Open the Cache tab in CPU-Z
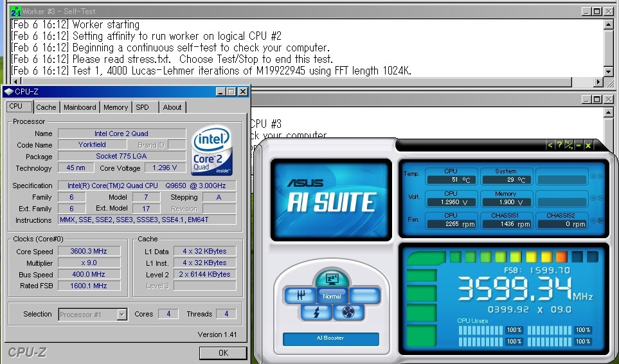The image size is (619, 364). (x=46, y=107)
